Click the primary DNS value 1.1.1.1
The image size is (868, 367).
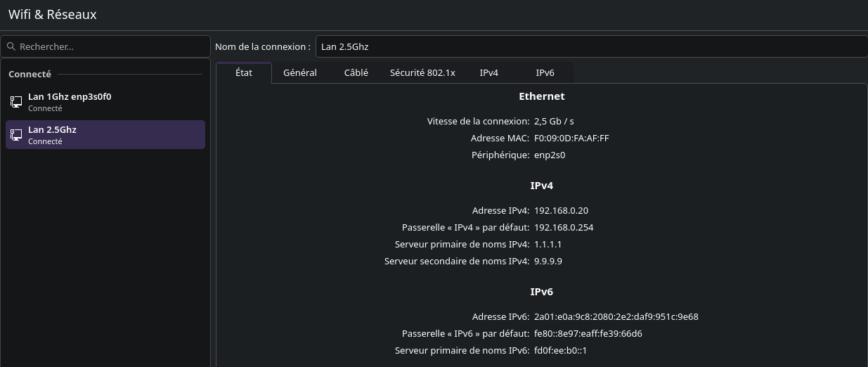548,245
